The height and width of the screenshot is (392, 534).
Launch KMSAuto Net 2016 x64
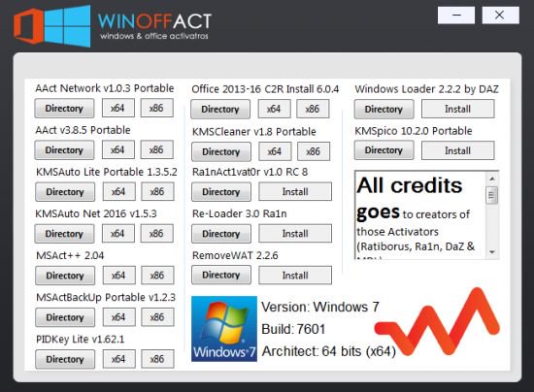click(117, 234)
